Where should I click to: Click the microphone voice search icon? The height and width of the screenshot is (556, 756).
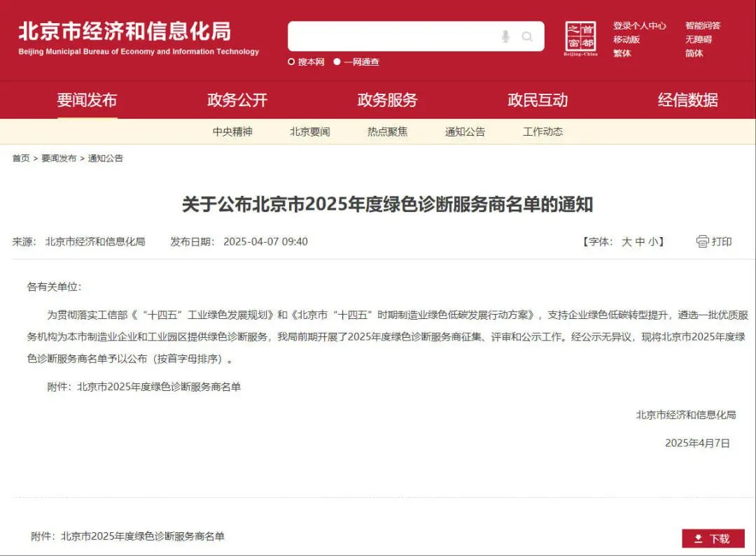[505, 36]
